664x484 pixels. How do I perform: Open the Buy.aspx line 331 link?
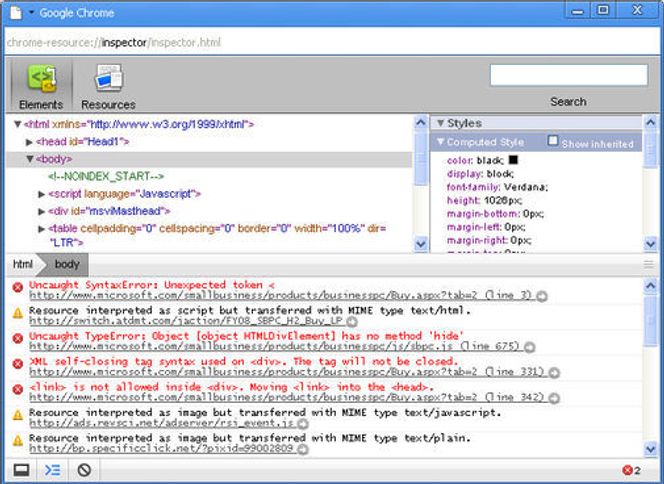286,371
